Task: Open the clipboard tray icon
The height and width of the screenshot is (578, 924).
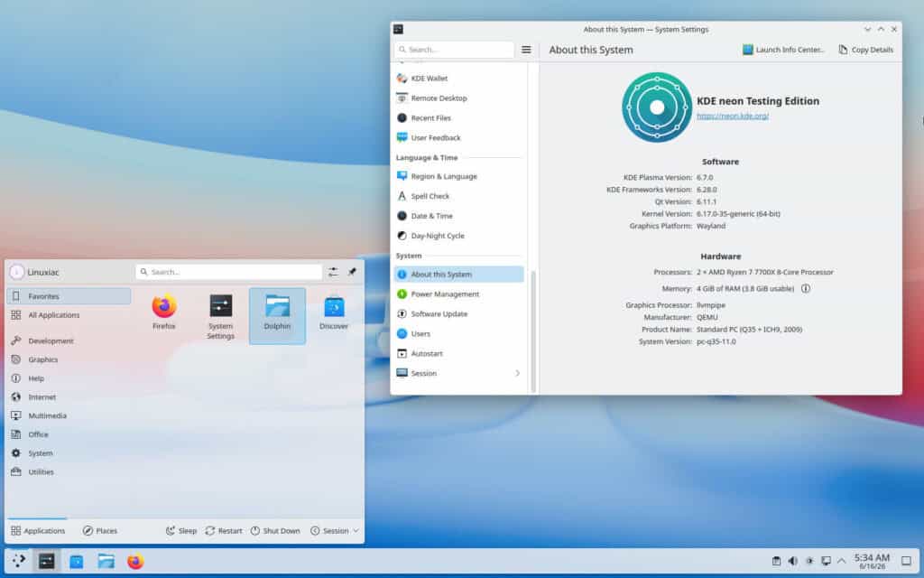Action: point(777,561)
